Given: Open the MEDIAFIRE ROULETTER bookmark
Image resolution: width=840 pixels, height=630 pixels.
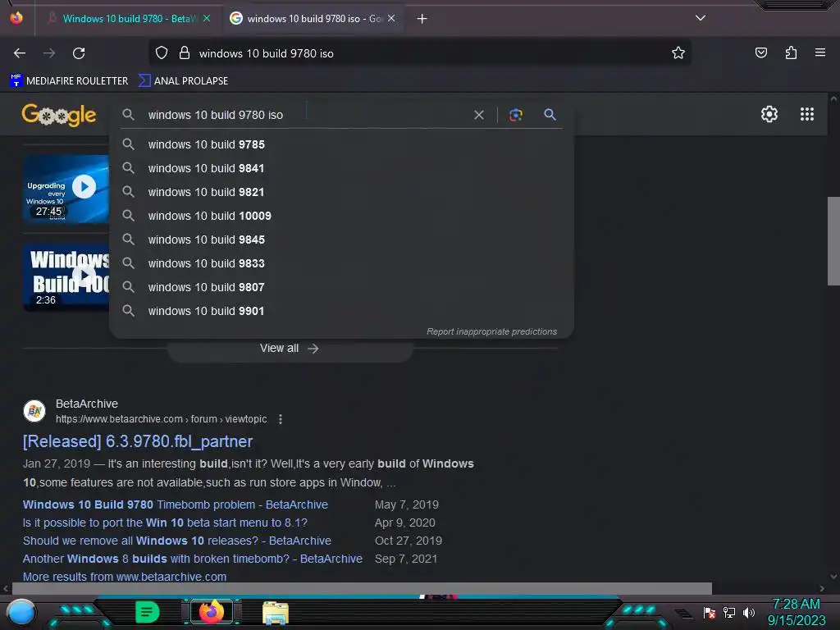Looking at the screenshot, I should pos(69,81).
